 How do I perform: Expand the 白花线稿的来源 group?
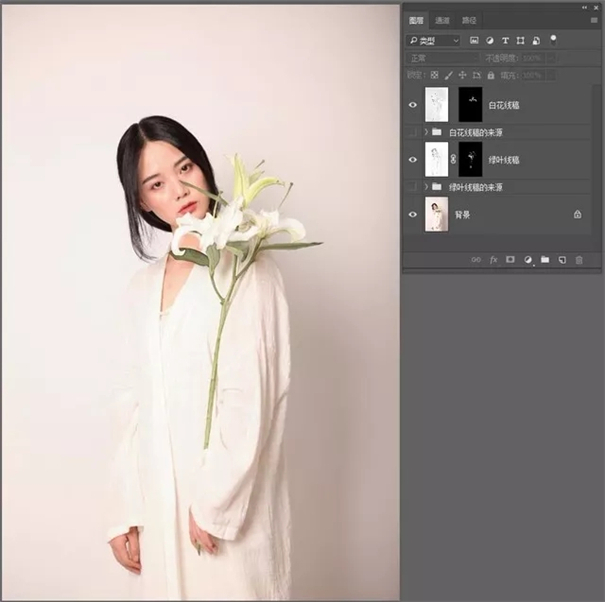coord(426,131)
